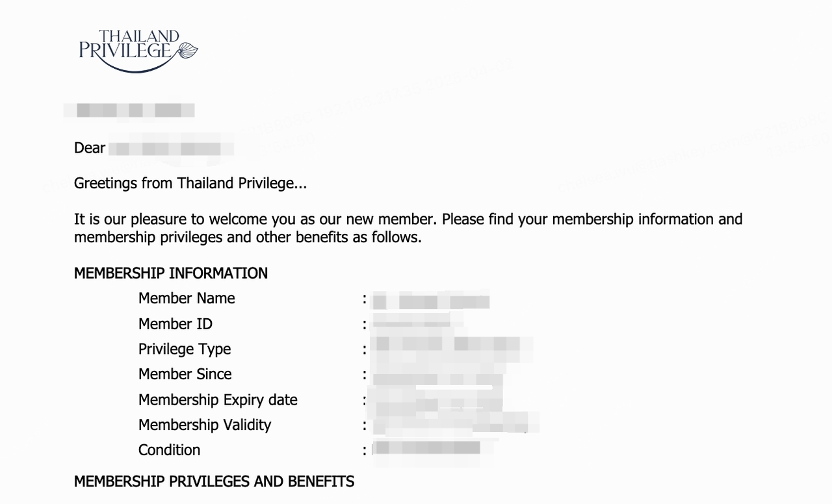This screenshot has width=832, height=504.
Task: Click the Membership Validity label
Action: [205, 425]
